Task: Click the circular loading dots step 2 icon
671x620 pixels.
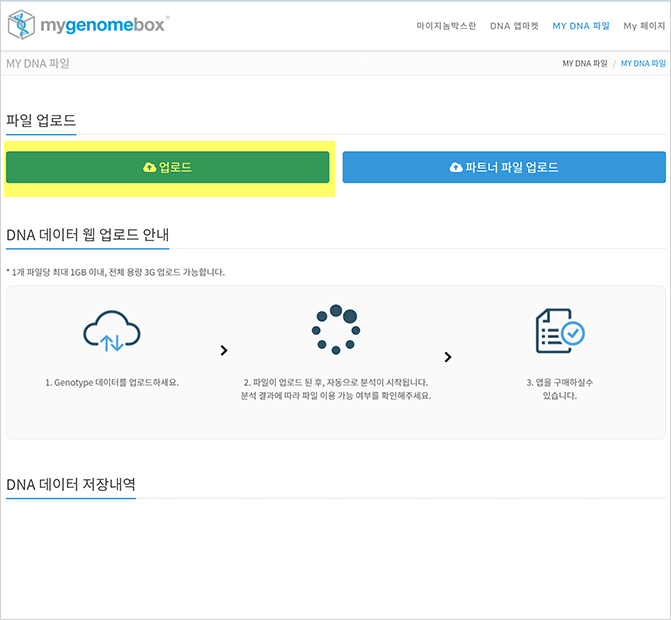Action: pos(335,329)
